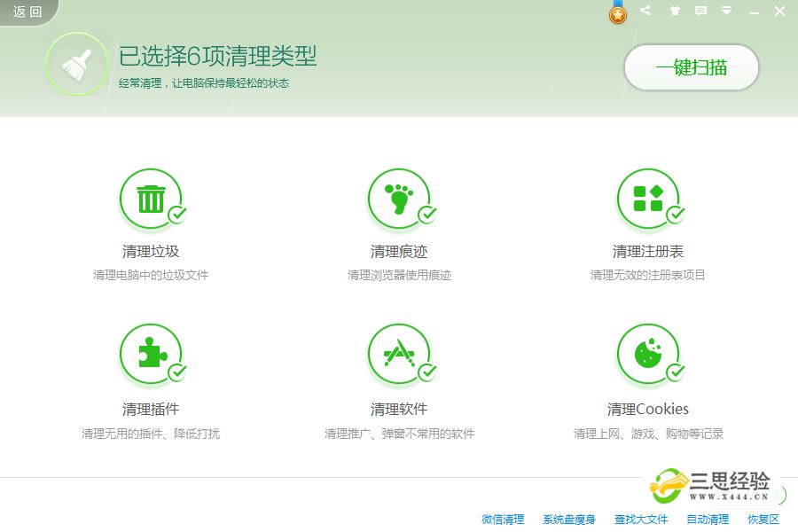Select the 清理注册表 registry icon
Viewport: 798px width, 532px height.
tap(648, 199)
